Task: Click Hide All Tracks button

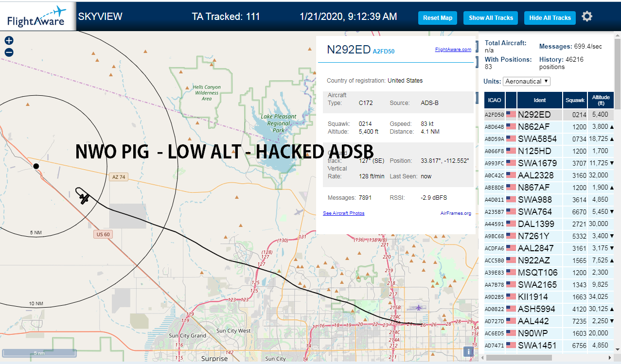Action: point(550,18)
